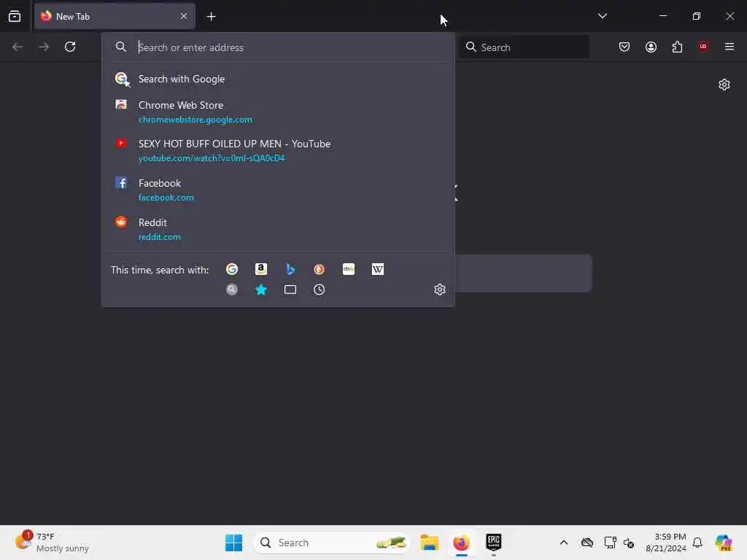Close the New Tab tab

coord(183,16)
